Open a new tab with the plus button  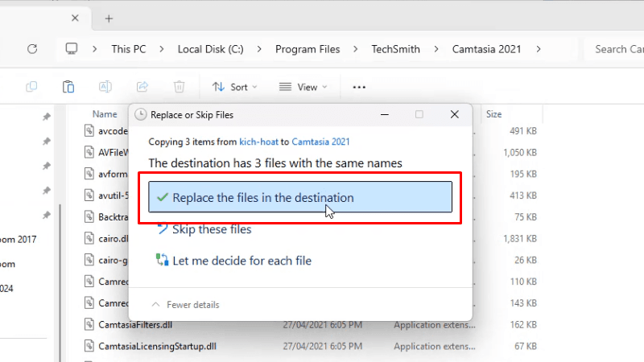[x=109, y=19]
